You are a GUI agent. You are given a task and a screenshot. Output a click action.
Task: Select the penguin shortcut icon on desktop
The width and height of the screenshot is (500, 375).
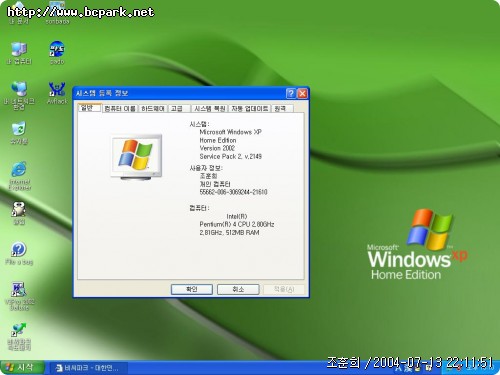tap(19, 213)
